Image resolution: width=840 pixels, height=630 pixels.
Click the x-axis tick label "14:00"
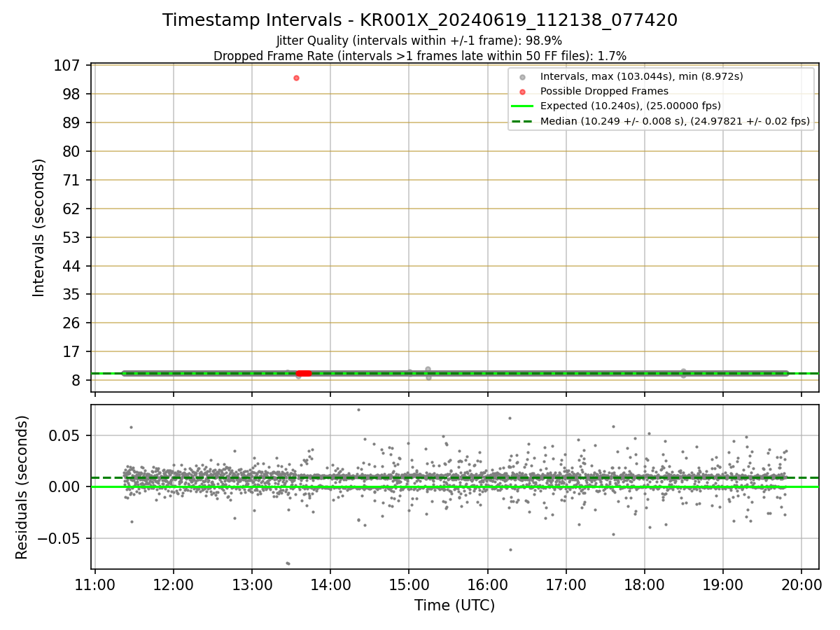click(330, 584)
